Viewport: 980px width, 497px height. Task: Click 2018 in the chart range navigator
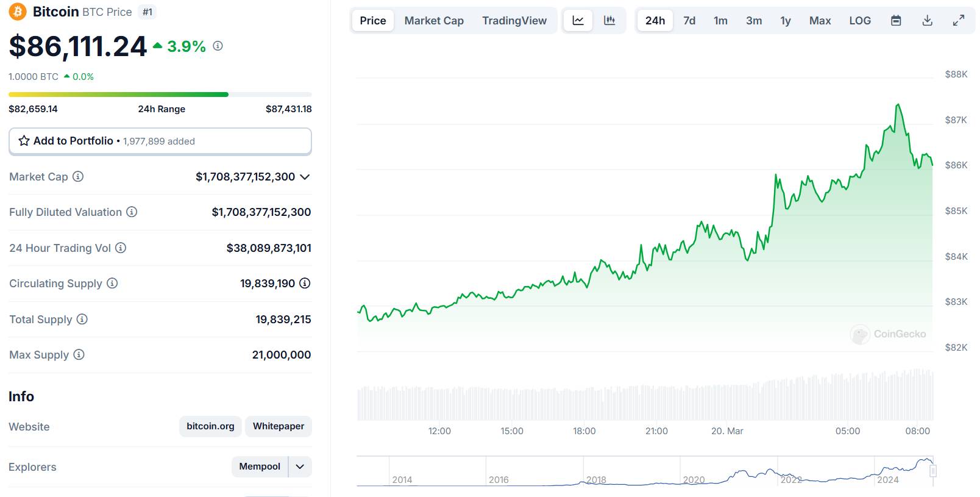596,480
